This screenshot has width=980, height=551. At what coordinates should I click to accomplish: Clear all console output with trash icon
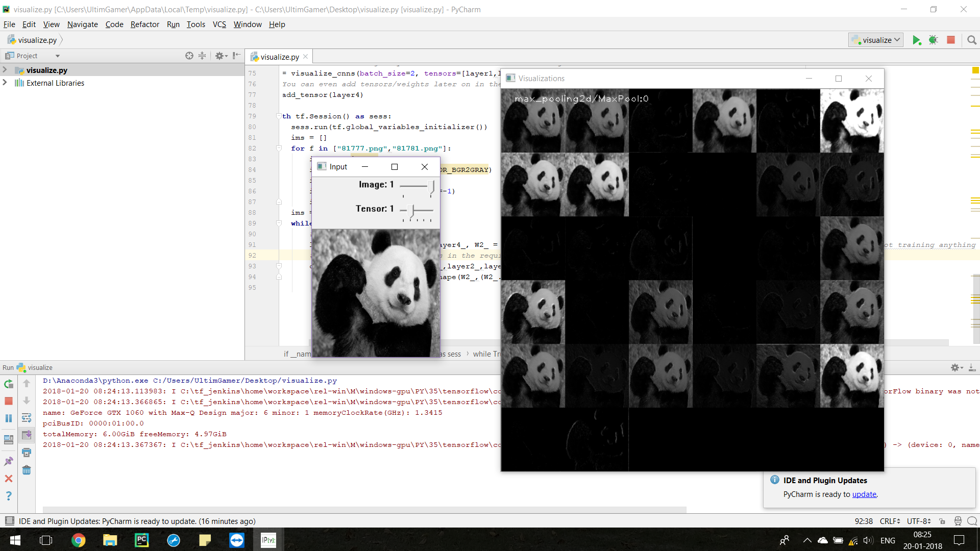(27, 470)
